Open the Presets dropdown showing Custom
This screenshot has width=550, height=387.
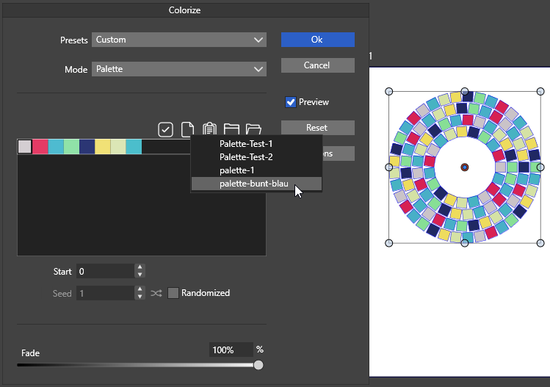click(x=179, y=40)
